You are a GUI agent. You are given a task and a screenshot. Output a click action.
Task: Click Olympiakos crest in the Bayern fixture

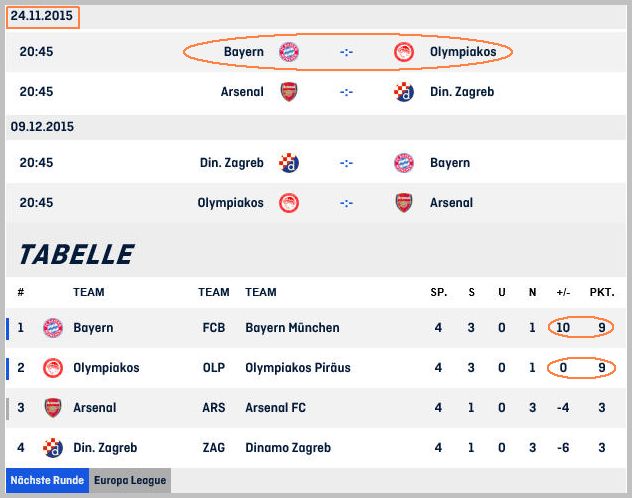(x=404, y=52)
